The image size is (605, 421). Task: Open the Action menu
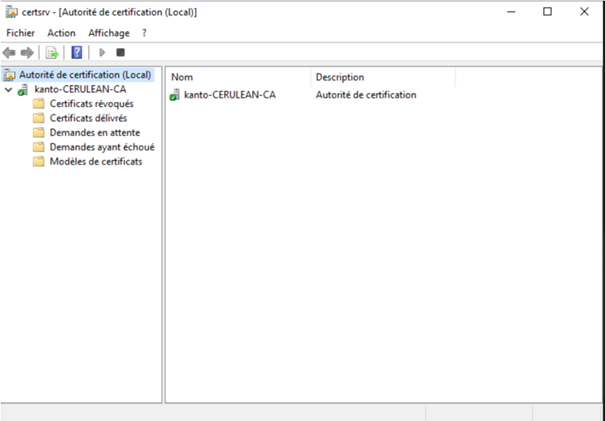pyautogui.click(x=61, y=33)
